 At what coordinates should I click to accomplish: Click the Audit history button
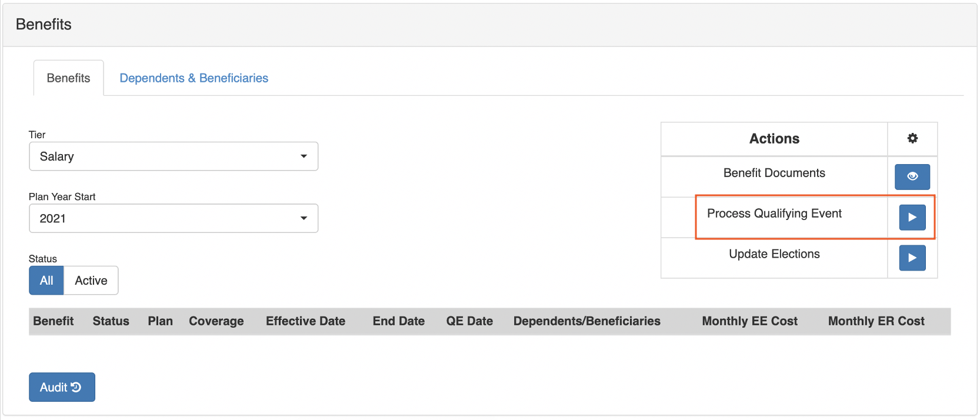pyautogui.click(x=62, y=387)
